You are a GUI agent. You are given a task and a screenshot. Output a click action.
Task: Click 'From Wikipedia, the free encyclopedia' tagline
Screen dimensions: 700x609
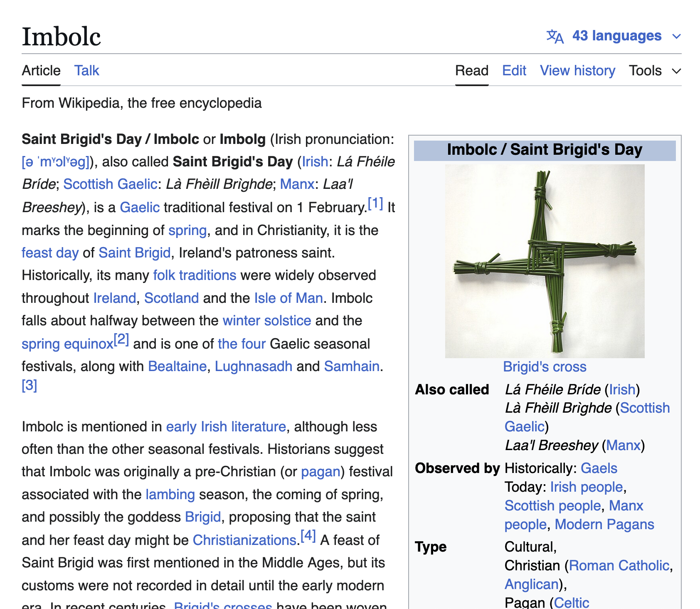[142, 103]
